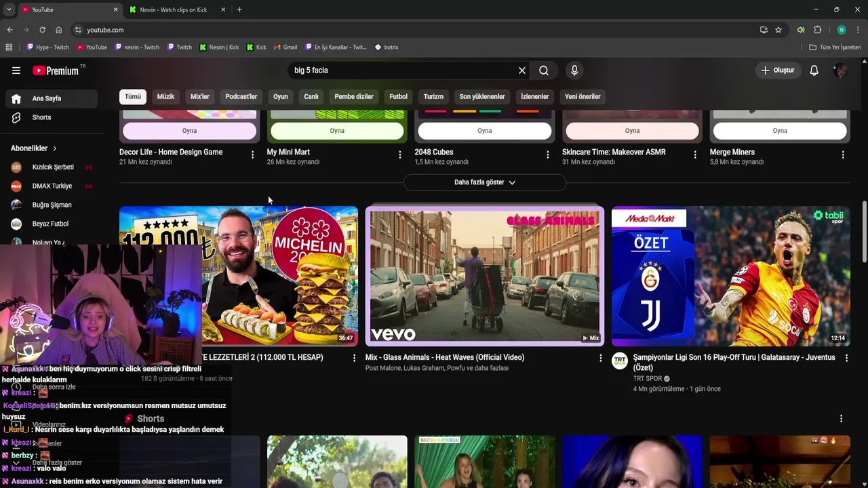Image resolution: width=868 pixels, height=488 pixels.
Task: Select the Mix'ler filter chip
Action: (200, 96)
